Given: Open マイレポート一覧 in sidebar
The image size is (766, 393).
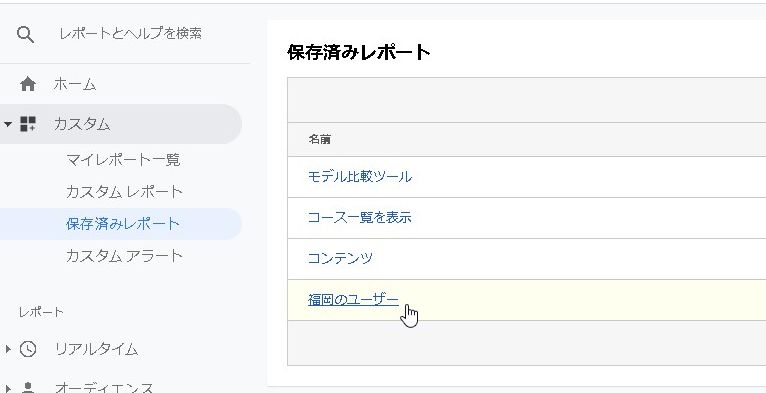Looking at the screenshot, I should [x=123, y=159].
